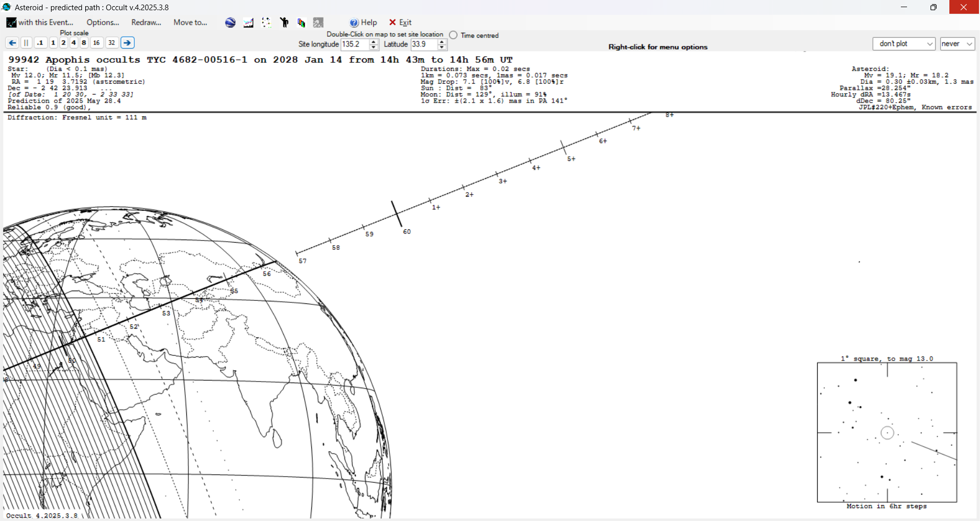Click the light curve chart icon
The height and width of the screenshot is (521, 980).
[x=249, y=22]
